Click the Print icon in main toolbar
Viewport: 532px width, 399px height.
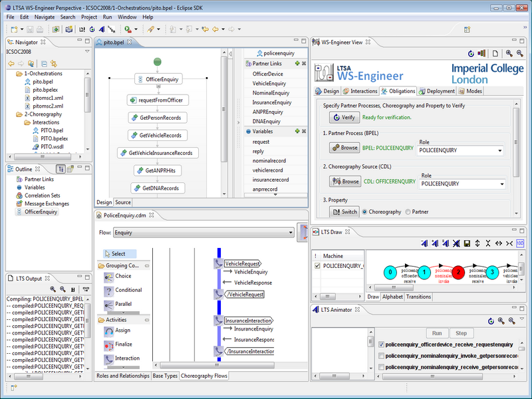[x=40, y=29]
